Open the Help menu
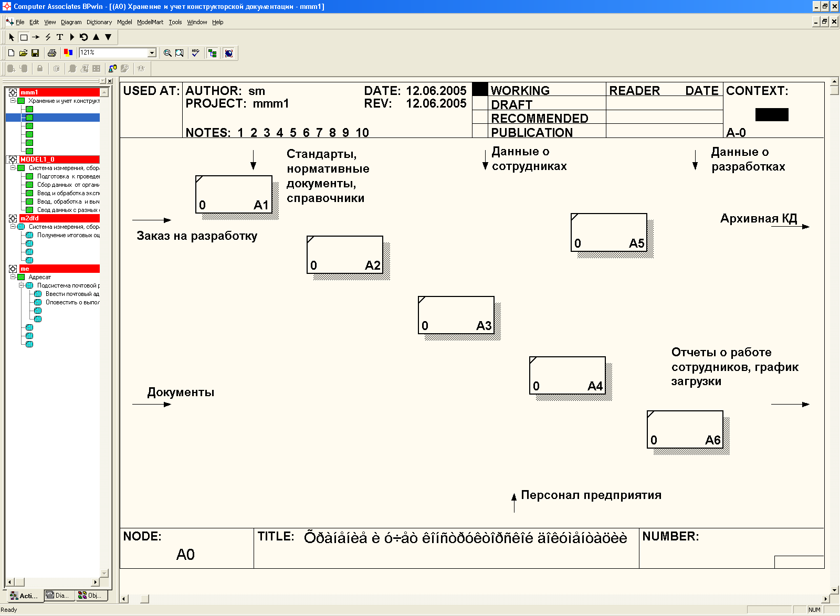Viewport: 840px width, 616px height. coord(218,22)
